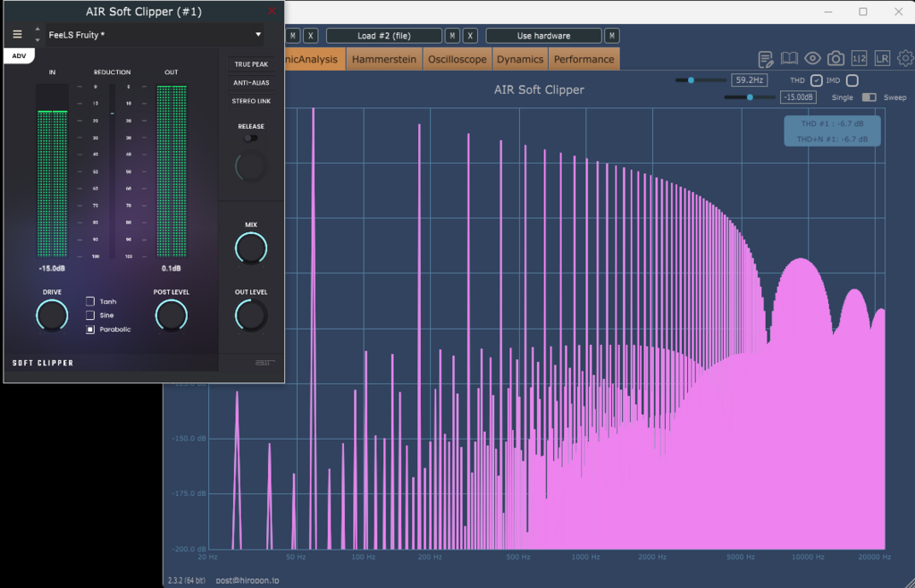Click the -15.00dB level field
The width and height of the screenshot is (915, 588).
[798, 97]
